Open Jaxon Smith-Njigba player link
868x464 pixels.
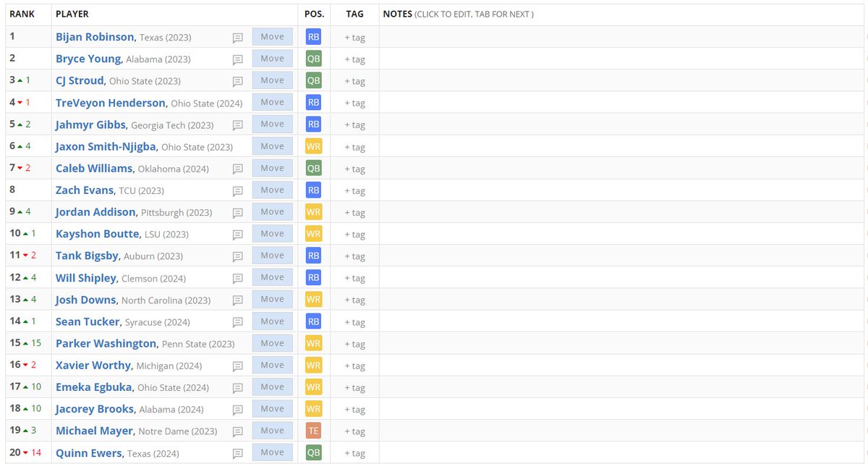[x=106, y=146]
